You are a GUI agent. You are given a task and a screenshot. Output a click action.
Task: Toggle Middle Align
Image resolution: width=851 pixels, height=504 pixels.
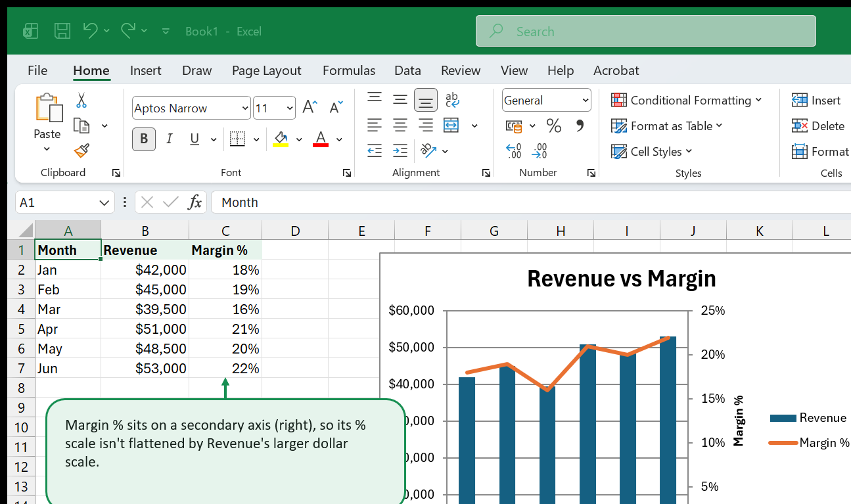click(400, 99)
